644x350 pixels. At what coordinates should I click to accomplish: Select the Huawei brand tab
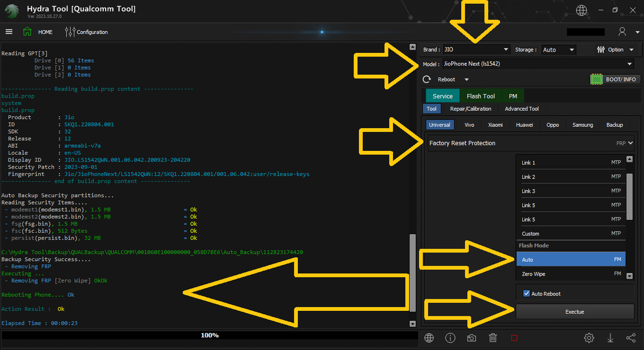pos(524,125)
